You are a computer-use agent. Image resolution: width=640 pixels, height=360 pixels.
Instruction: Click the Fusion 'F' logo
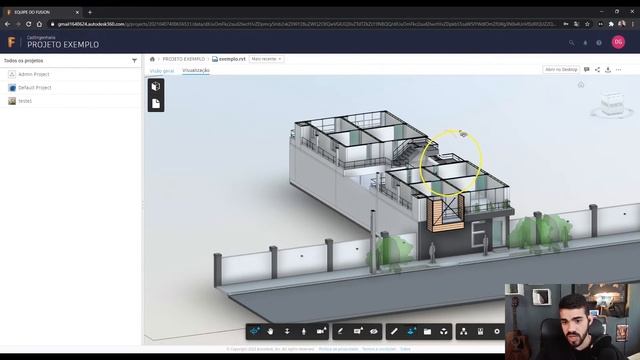[x=11, y=42]
